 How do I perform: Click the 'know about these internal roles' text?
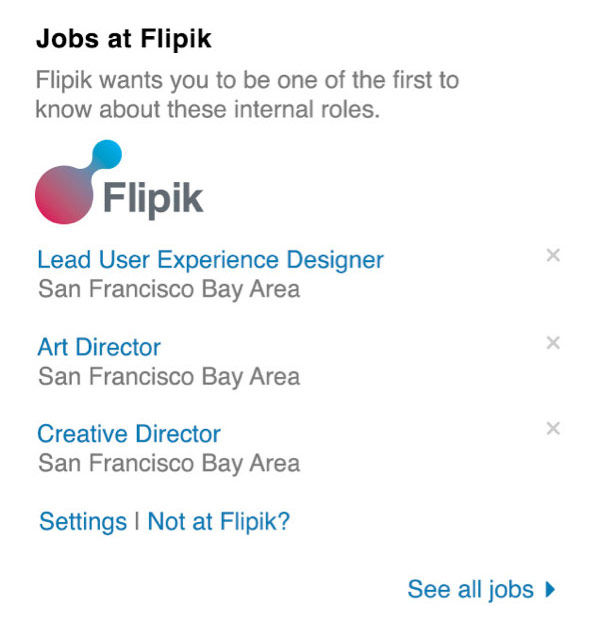[x=207, y=109]
